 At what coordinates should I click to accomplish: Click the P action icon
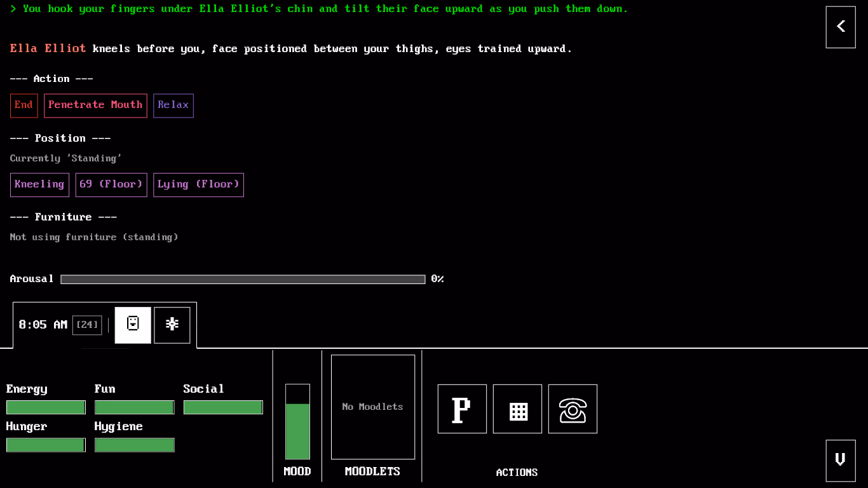click(x=462, y=409)
